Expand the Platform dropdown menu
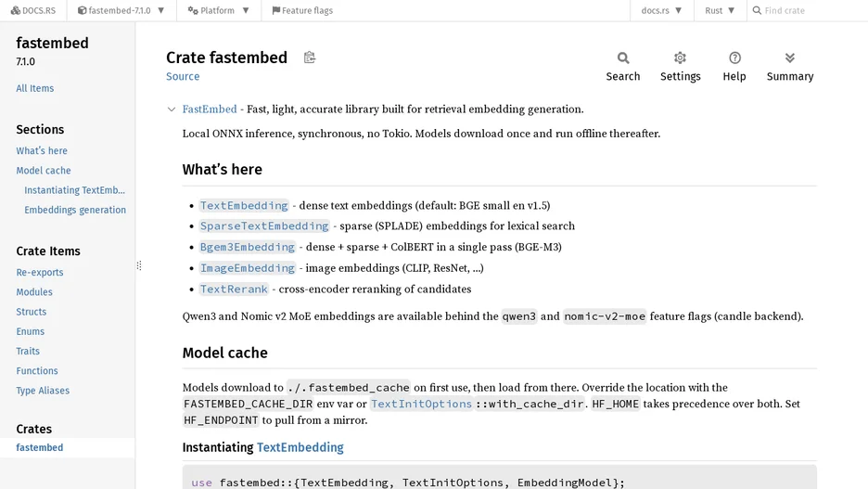Screen dimensions: 868x489 pos(218,10)
